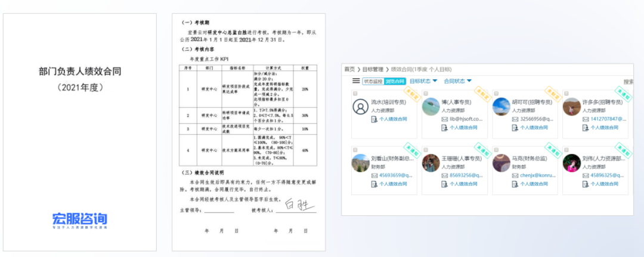
Task: Click the 部门负责人绩效合同 cover title
Action: pyautogui.click(x=80, y=72)
